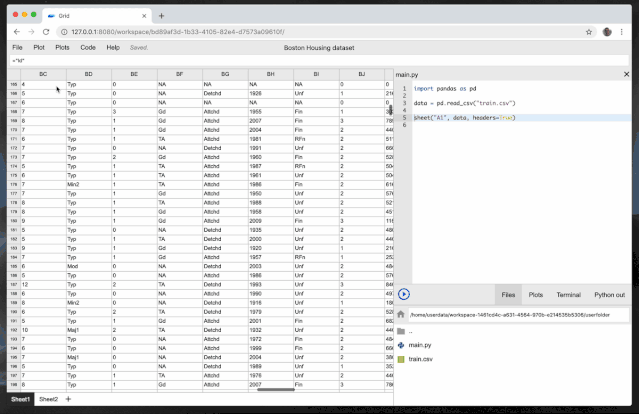View site information for the address

[64, 32]
